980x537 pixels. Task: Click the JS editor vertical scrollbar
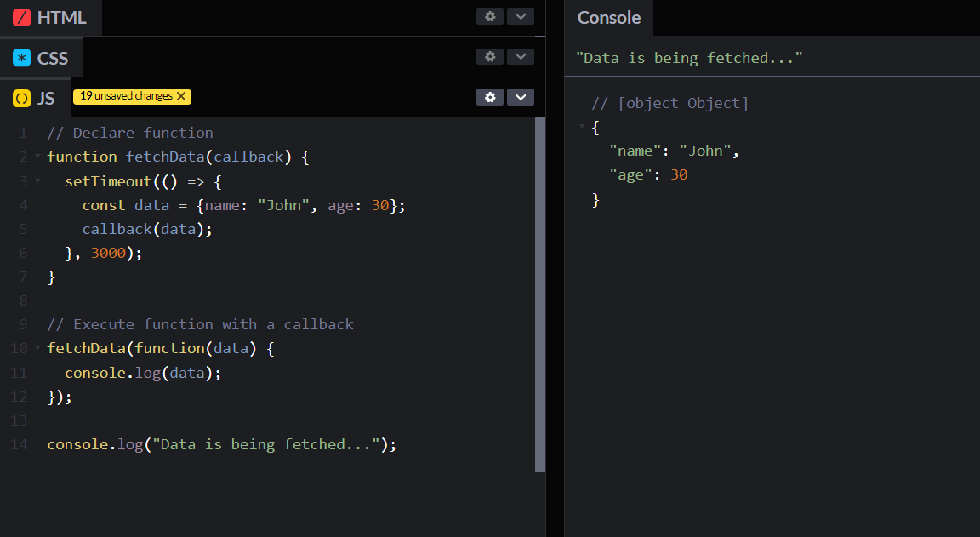pyautogui.click(x=540, y=294)
